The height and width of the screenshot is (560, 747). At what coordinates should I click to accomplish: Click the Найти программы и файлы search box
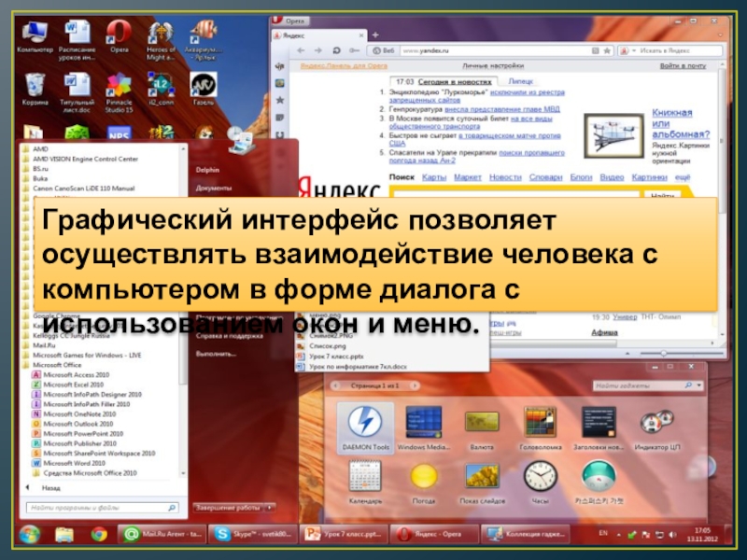[x=103, y=509]
